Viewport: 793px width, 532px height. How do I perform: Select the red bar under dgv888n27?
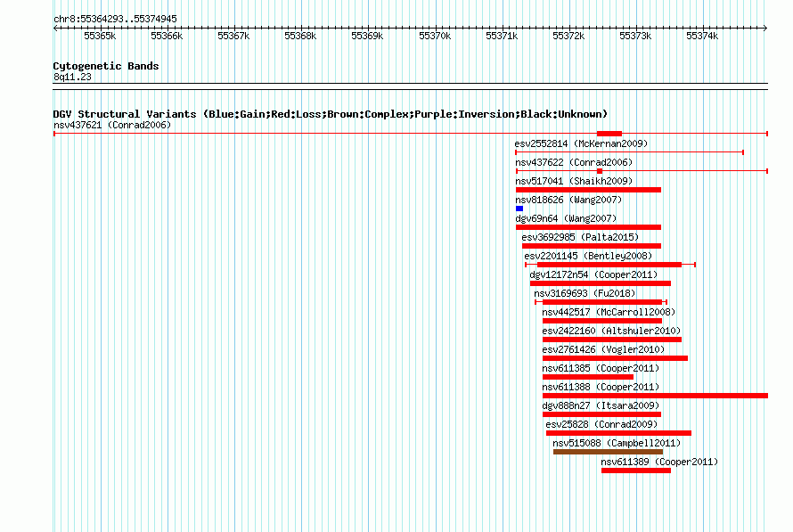[601, 414]
